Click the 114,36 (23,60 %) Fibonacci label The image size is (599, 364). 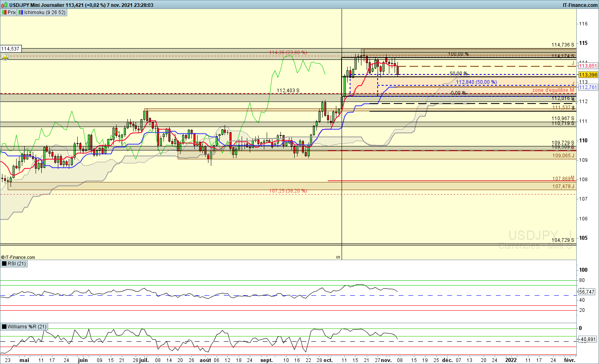[288, 53]
